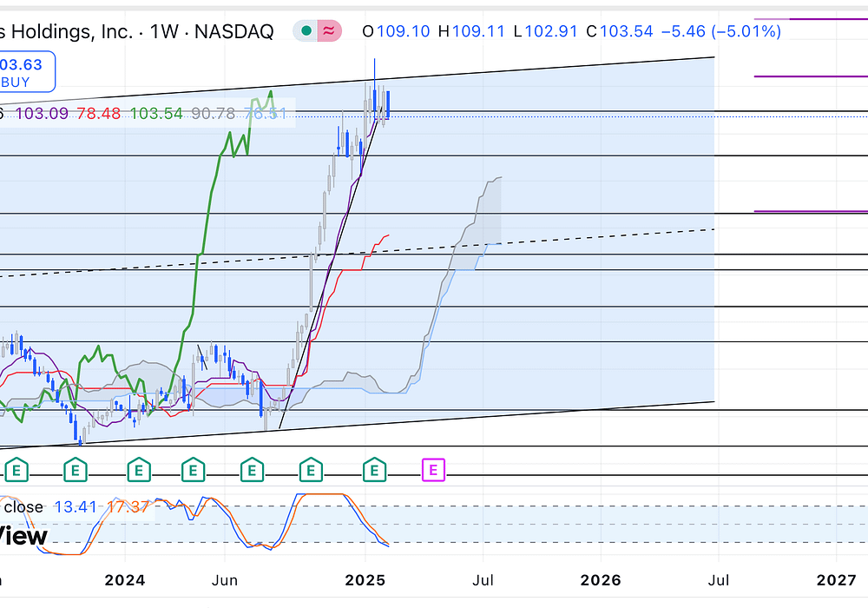
Task: Click the green market status dot
Action: (305, 31)
